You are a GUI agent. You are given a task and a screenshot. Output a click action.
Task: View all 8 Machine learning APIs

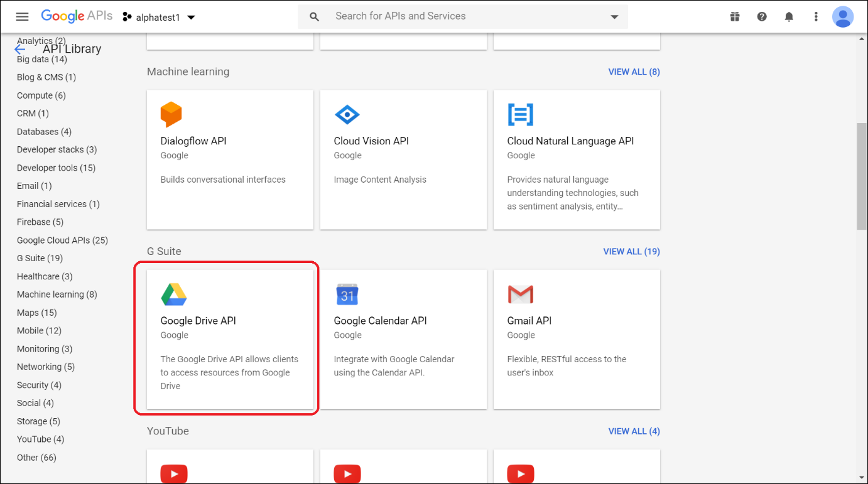tap(634, 72)
